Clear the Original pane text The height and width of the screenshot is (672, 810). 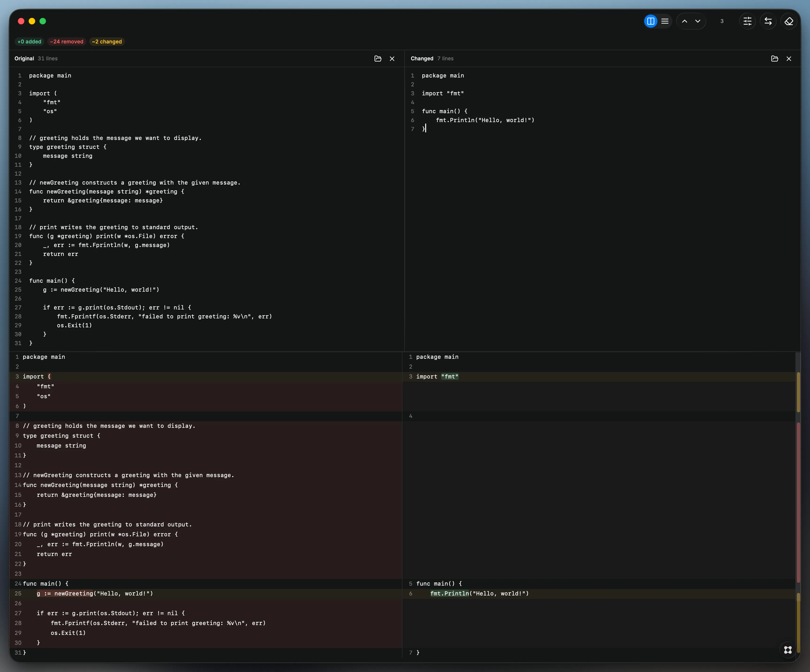(x=392, y=59)
